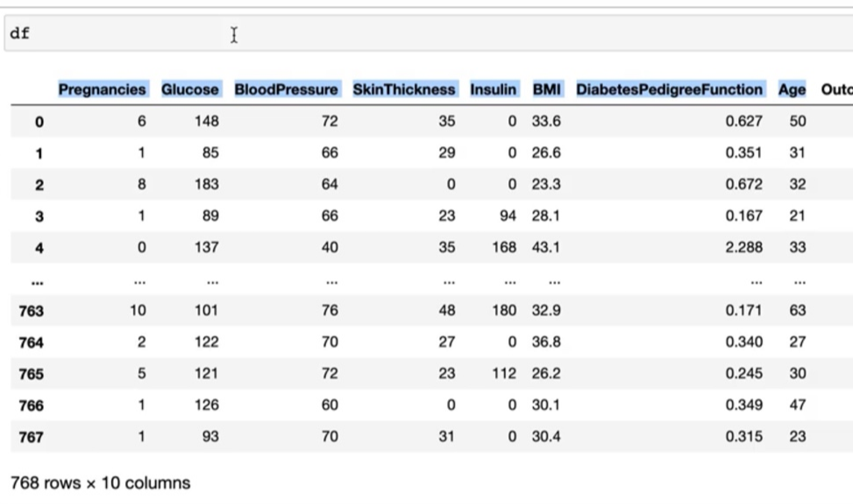Select Glucose value 101

click(207, 310)
